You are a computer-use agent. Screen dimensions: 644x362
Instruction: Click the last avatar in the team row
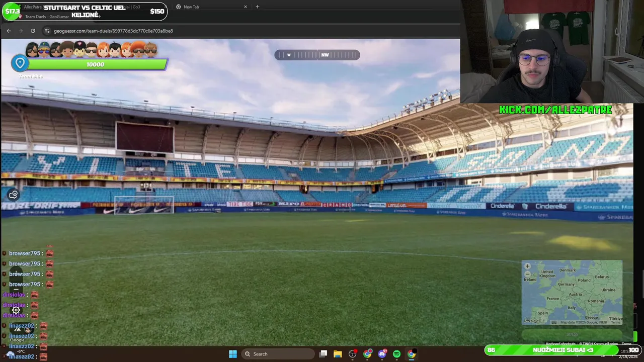[150, 49]
